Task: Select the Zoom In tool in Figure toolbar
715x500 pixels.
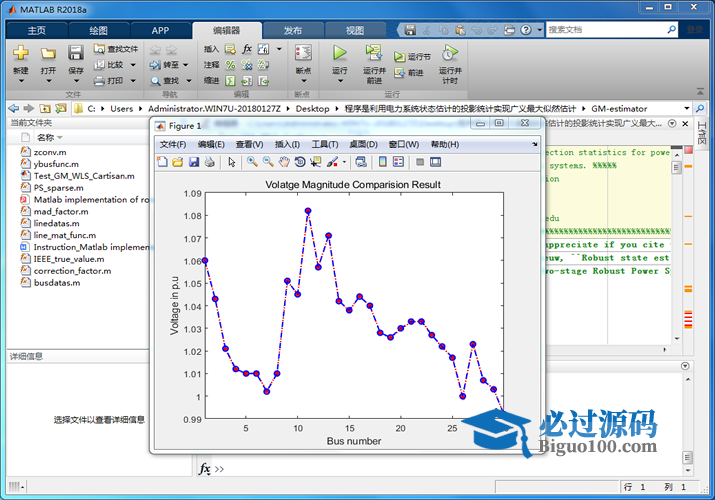Action: coord(252,162)
